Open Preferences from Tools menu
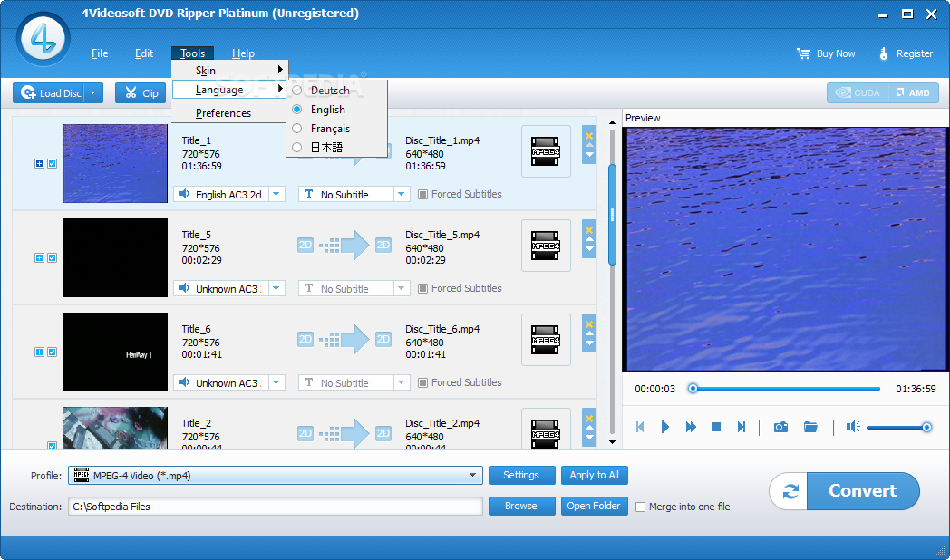This screenshot has height=560, width=950. pyautogui.click(x=223, y=113)
